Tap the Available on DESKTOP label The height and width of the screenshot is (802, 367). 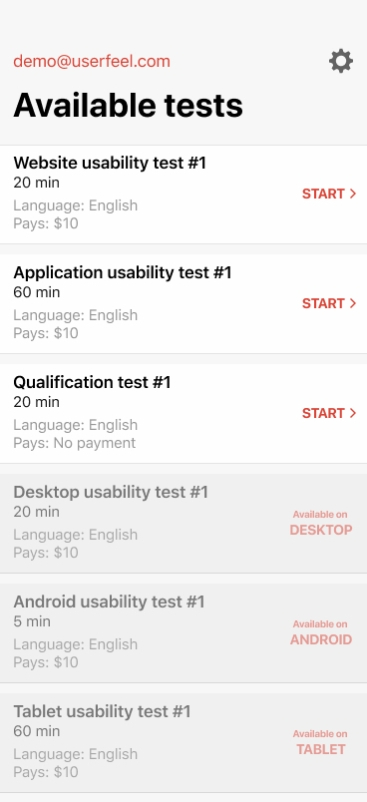point(321,523)
